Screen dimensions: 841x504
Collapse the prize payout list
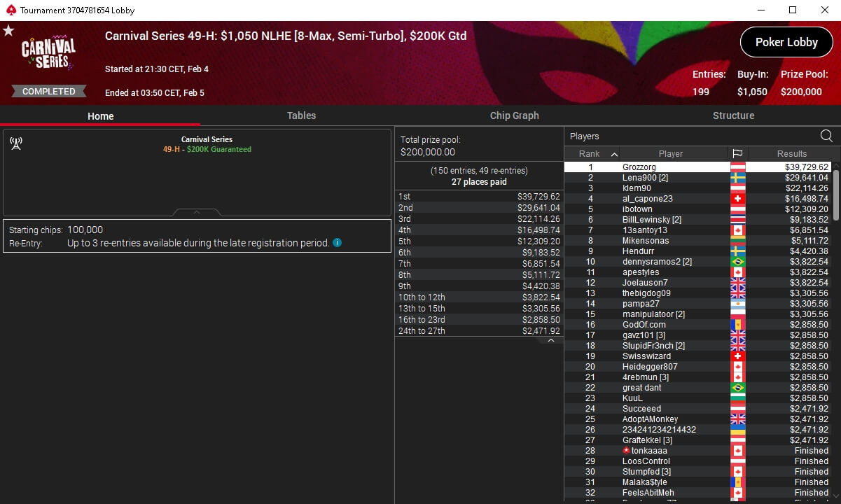coord(551,340)
